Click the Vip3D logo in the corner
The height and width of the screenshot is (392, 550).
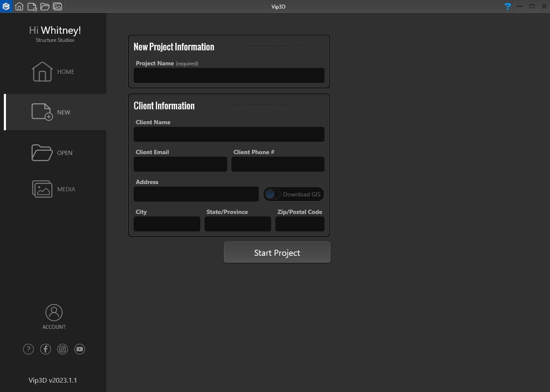pos(6,6)
